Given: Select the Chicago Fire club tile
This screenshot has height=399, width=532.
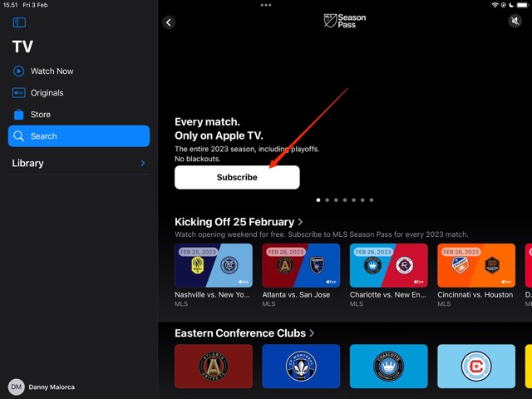Looking at the screenshot, I should click(x=476, y=367).
